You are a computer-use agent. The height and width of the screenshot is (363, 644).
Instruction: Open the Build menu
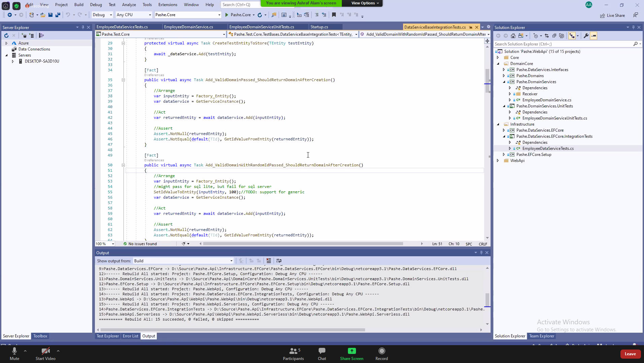(79, 5)
